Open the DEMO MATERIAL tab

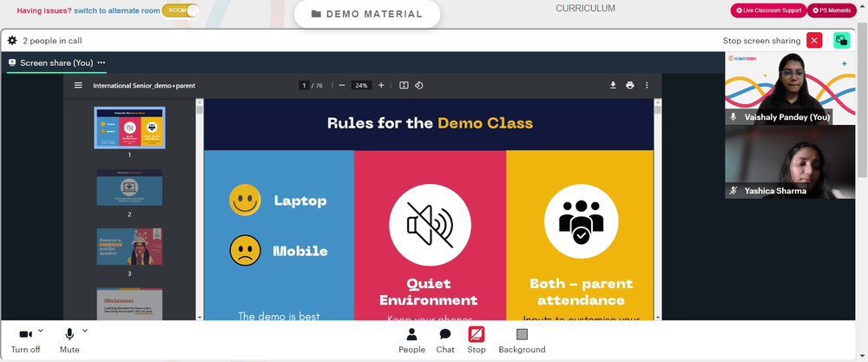tap(367, 14)
